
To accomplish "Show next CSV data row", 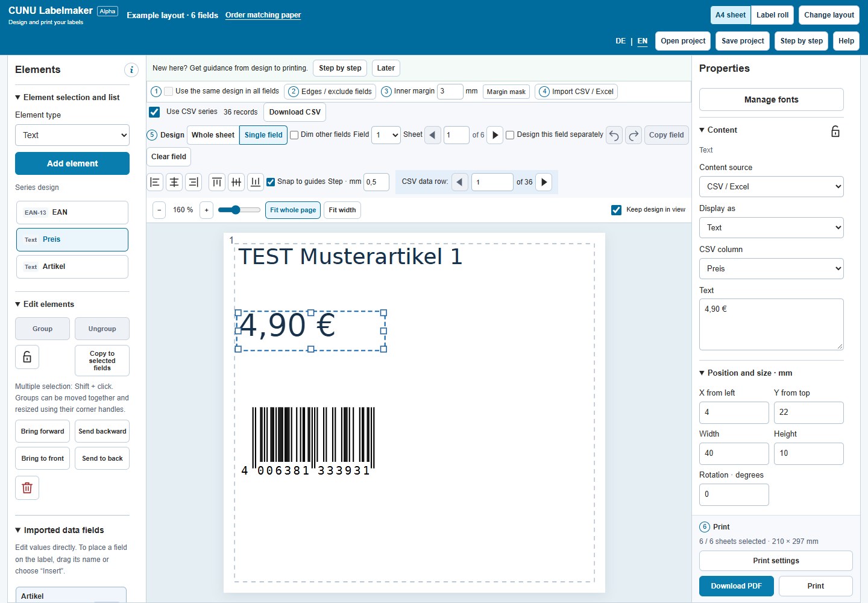I will pos(544,182).
